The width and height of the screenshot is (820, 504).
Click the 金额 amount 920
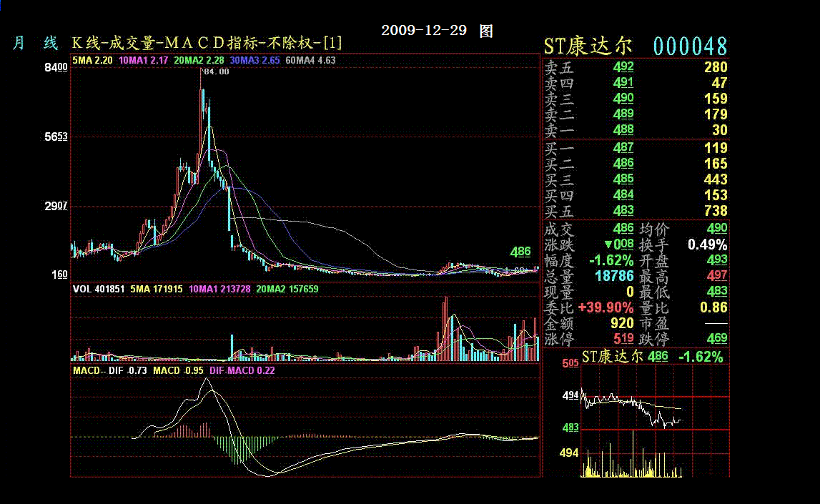click(622, 323)
